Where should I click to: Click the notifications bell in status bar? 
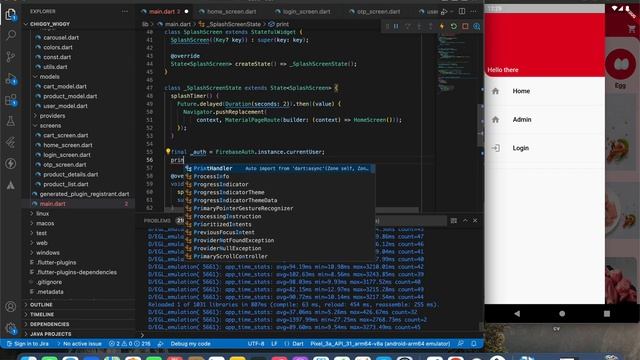point(474,344)
